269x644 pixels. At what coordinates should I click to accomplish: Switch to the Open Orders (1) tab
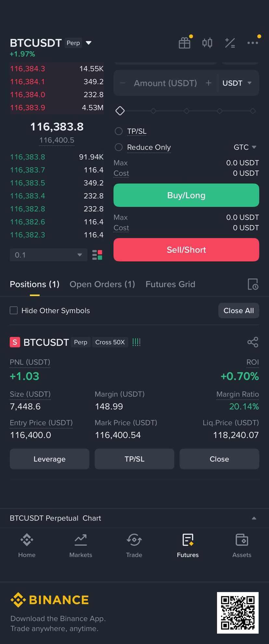pyautogui.click(x=102, y=284)
